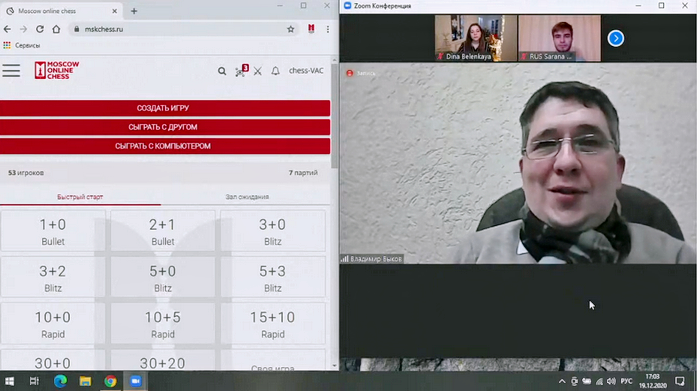Click the search magnifier icon in site header
Image resolution: width=700 pixels, height=391 pixels.
(x=222, y=71)
